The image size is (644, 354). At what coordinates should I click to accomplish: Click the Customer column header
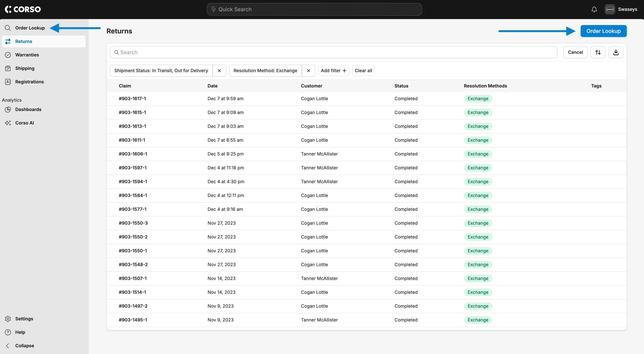click(312, 86)
